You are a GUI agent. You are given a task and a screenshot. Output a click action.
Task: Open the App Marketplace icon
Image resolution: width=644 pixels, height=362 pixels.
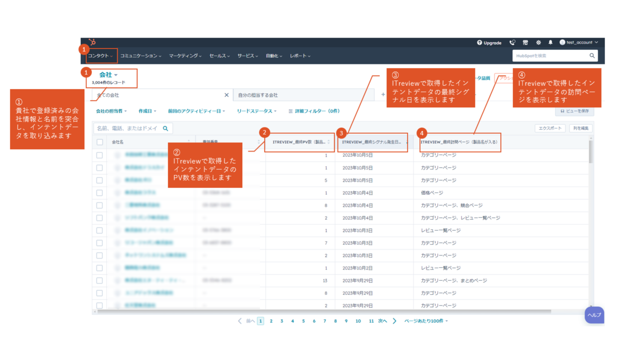point(525,42)
